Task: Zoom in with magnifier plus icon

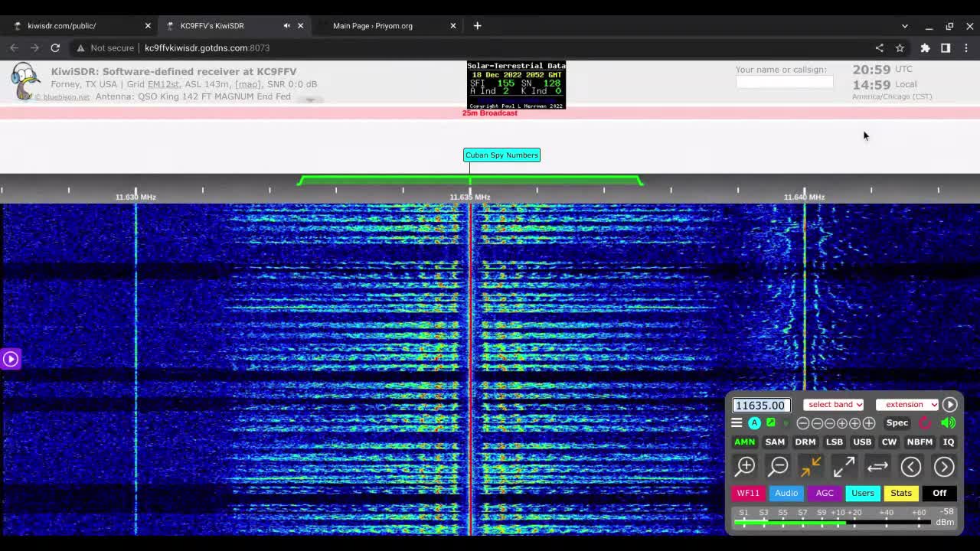Action: pyautogui.click(x=746, y=466)
